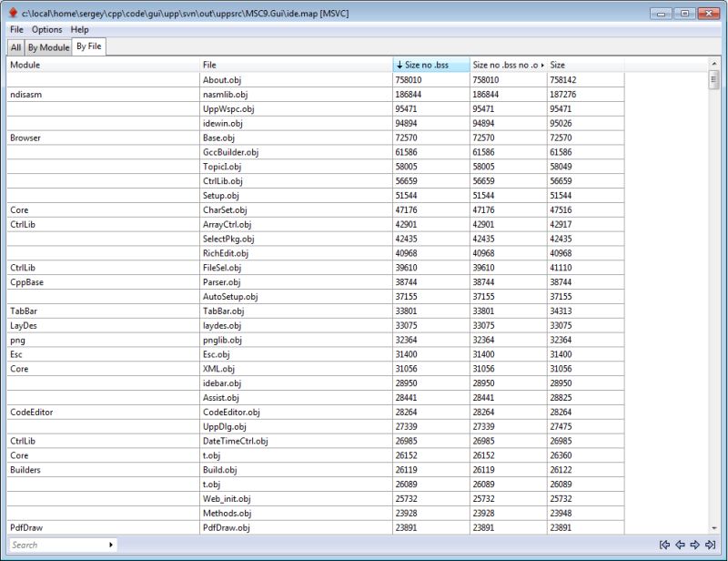Image resolution: width=728 pixels, height=561 pixels.
Task: Open the expander on Size no .bss no .o column
Action: [541, 65]
